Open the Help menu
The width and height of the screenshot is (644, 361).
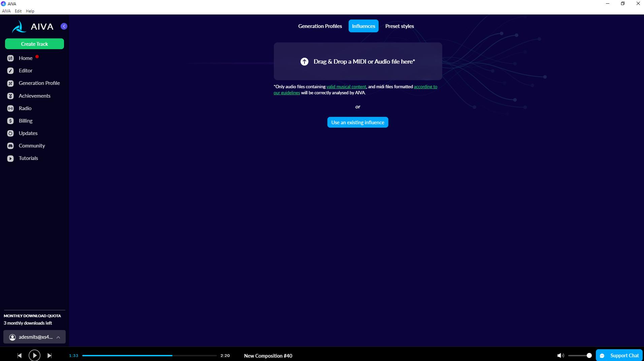[30, 11]
